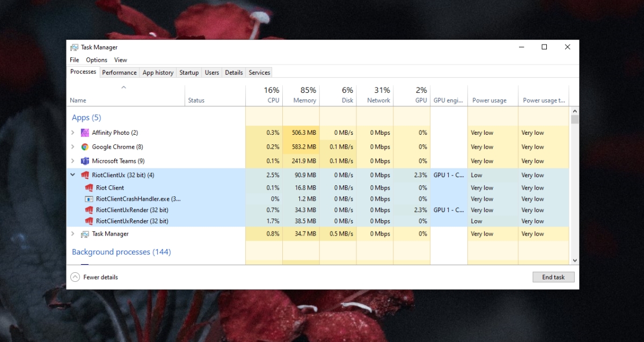
Task: Click the Google Chrome app icon
Action: tap(85, 147)
